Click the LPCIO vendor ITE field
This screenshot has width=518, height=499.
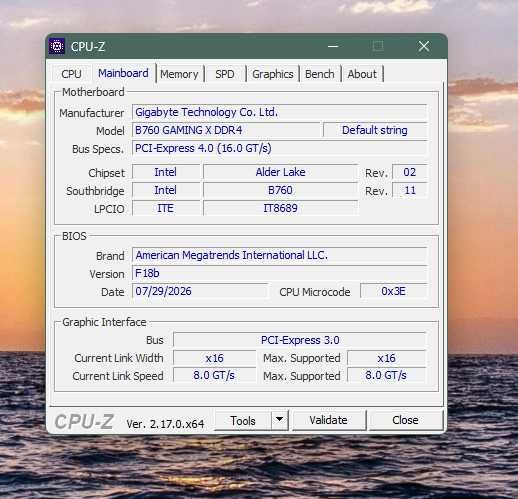(x=166, y=208)
